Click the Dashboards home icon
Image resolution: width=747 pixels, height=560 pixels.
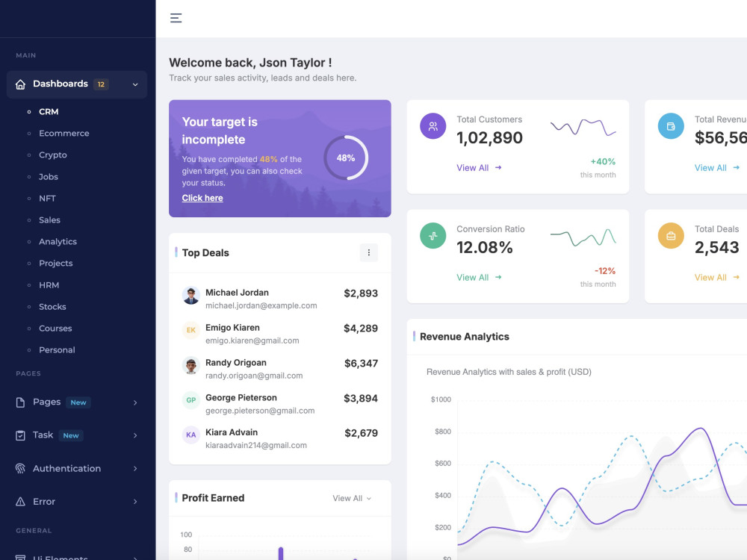pos(20,84)
